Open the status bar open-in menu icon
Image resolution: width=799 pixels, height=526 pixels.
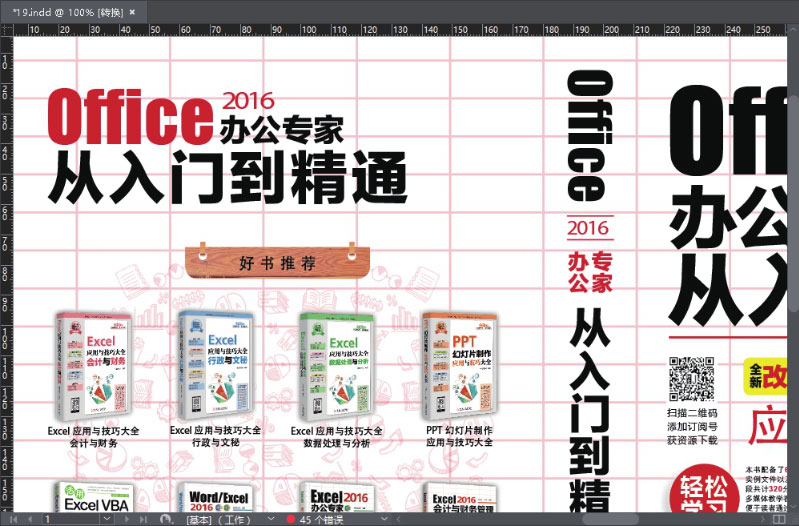coord(166,519)
